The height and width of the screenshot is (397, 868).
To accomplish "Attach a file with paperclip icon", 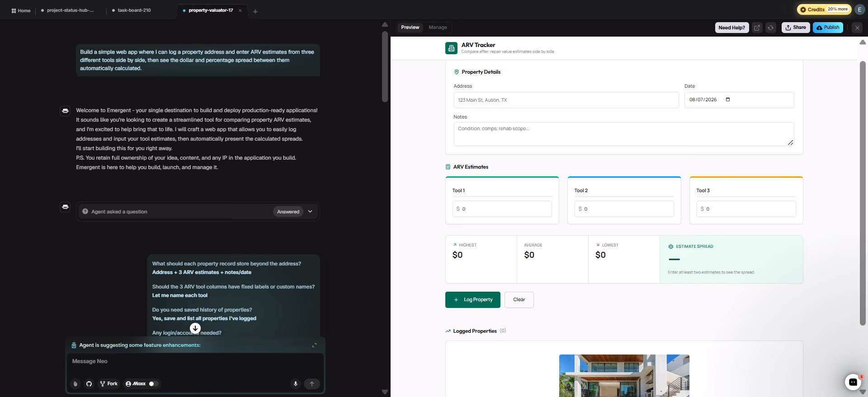I will pyautogui.click(x=75, y=383).
